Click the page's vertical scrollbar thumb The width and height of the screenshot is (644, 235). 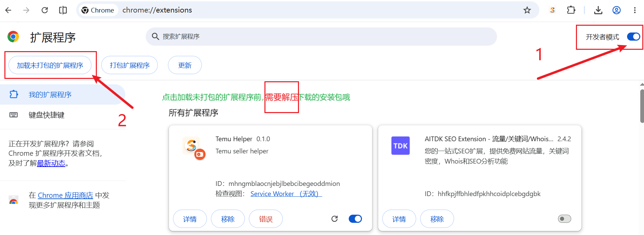[x=642, y=106]
